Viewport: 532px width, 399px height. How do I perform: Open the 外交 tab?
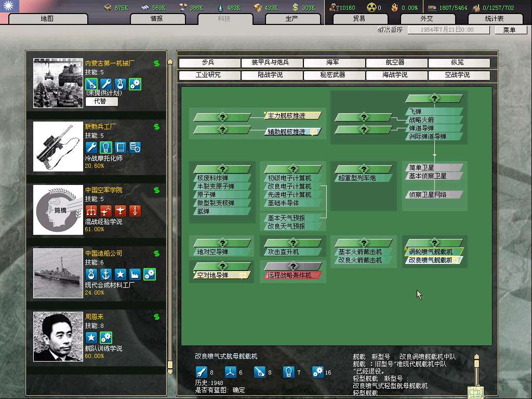427,19
